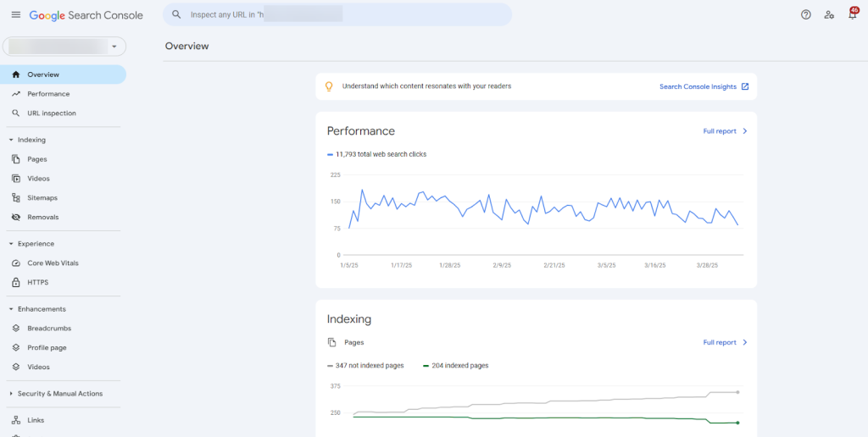Open the hamburger main menu
Image resolution: width=868 pixels, height=437 pixels.
(16, 15)
